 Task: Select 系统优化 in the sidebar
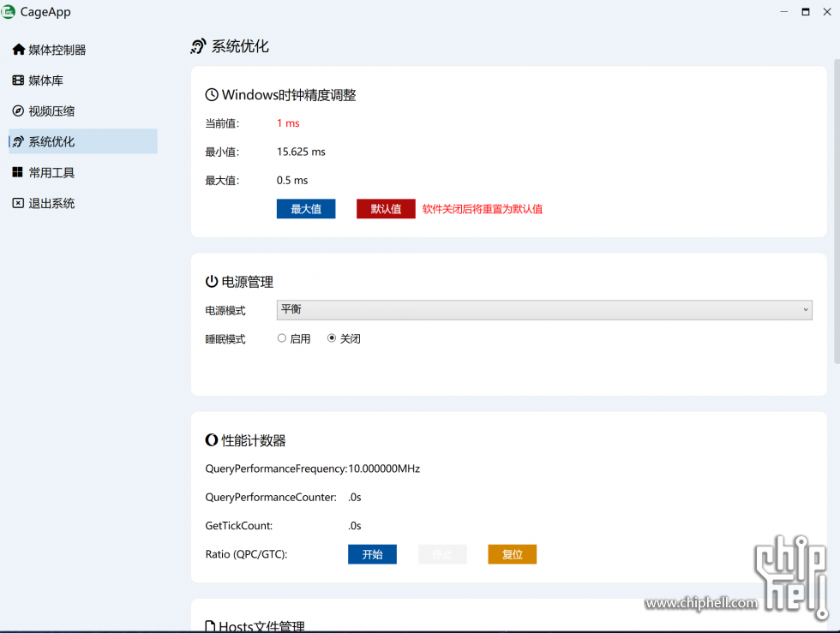(x=83, y=141)
